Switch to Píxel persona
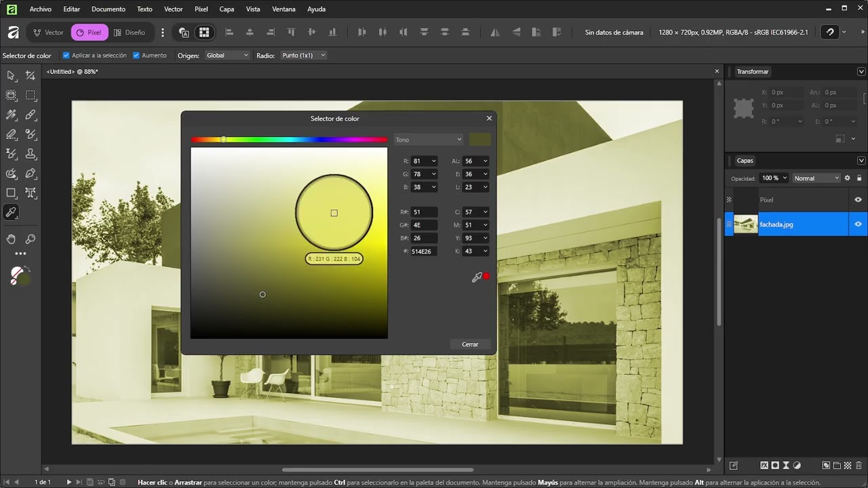The image size is (868, 488). click(89, 33)
